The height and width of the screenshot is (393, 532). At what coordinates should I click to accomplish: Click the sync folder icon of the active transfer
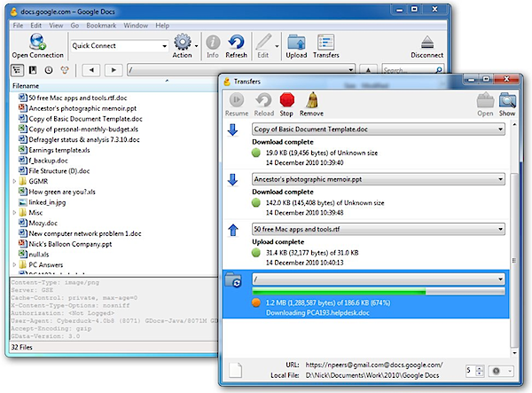pos(233,280)
